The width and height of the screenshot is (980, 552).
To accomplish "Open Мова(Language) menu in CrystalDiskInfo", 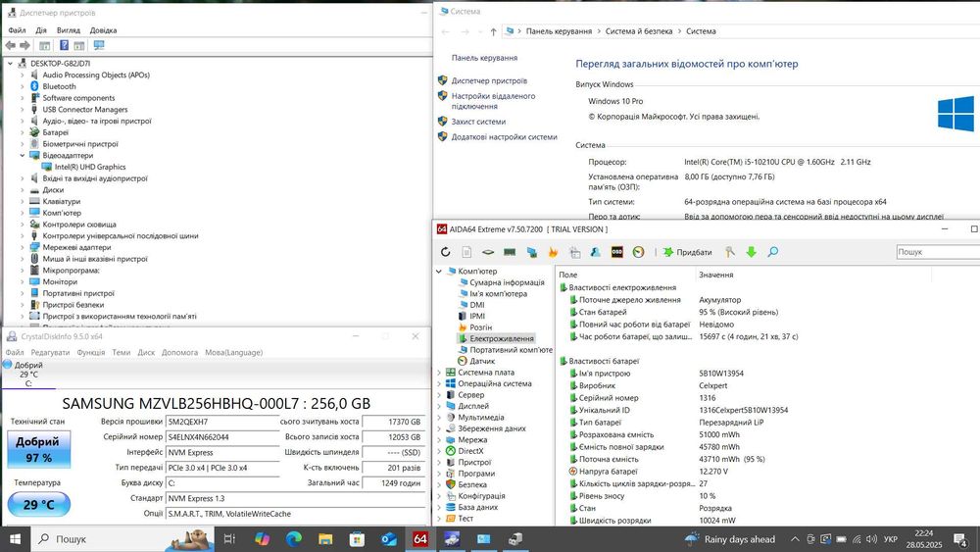I will pos(234,353).
